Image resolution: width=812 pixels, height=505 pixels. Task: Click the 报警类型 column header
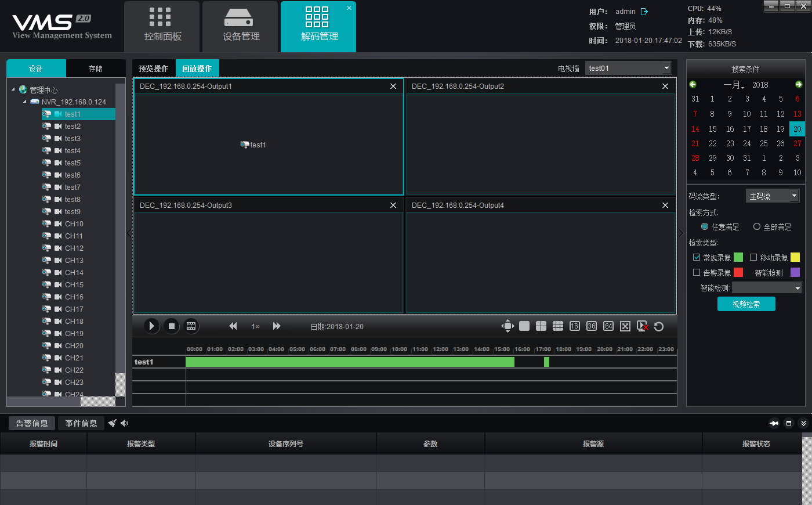pyautogui.click(x=141, y=443)
